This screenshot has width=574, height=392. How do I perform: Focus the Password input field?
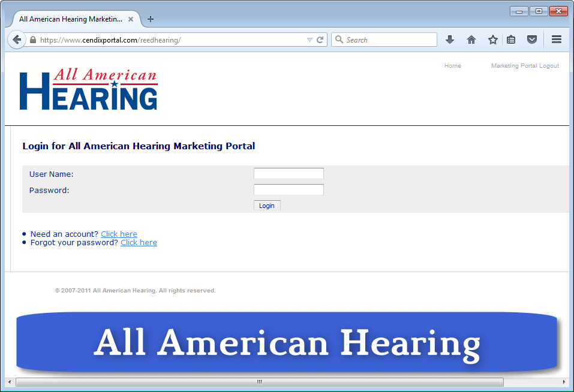[288, 189]
